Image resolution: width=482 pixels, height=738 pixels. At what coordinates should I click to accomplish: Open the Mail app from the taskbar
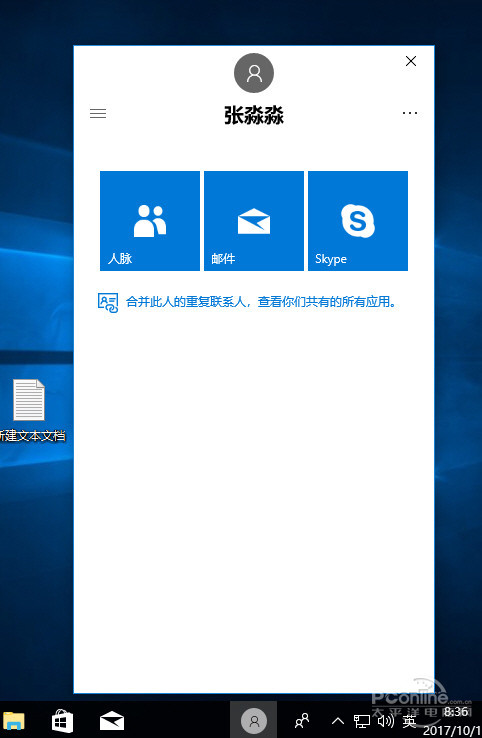(112, 721)
